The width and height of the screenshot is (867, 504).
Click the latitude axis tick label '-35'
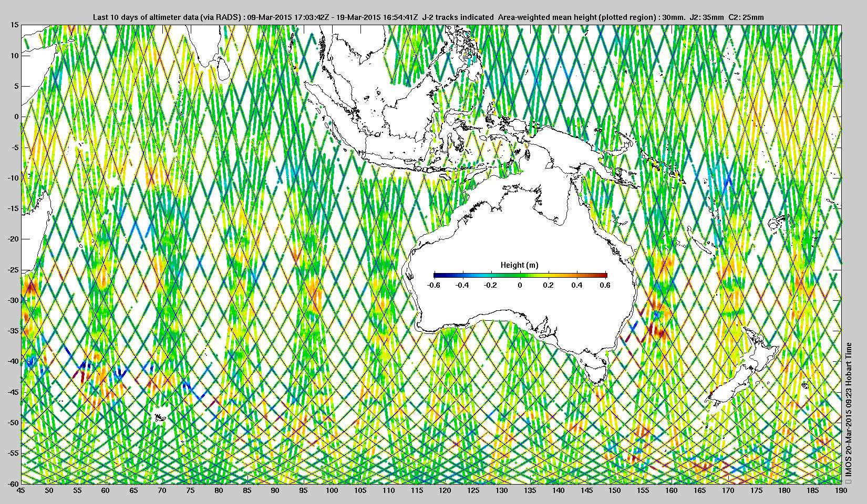click(14, 331)
